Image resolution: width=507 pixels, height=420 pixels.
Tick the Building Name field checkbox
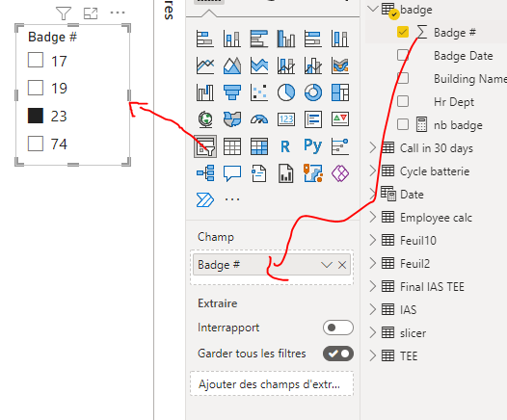click(403, 78)
